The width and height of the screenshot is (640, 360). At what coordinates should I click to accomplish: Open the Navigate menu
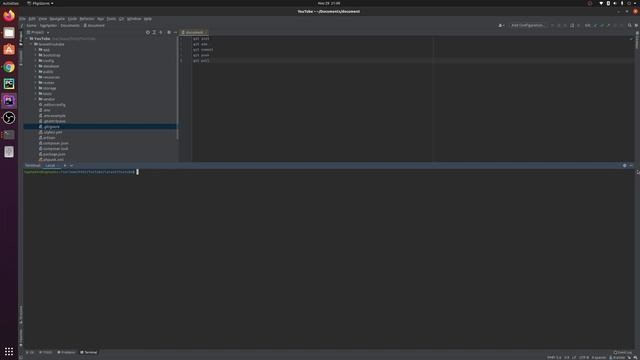point(57,19)
